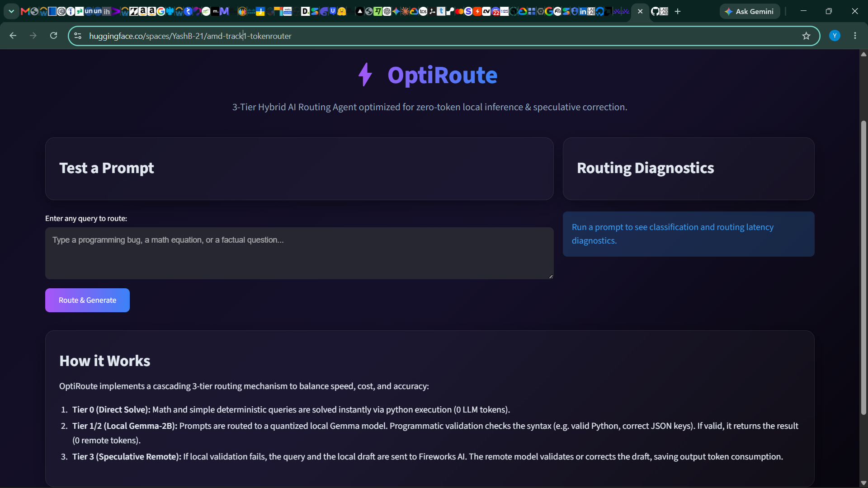Screen dimensions: 868x488
Task: Click 'Tier 1/2 (Local Gemma-2B):' text
Action: [125, 426]
